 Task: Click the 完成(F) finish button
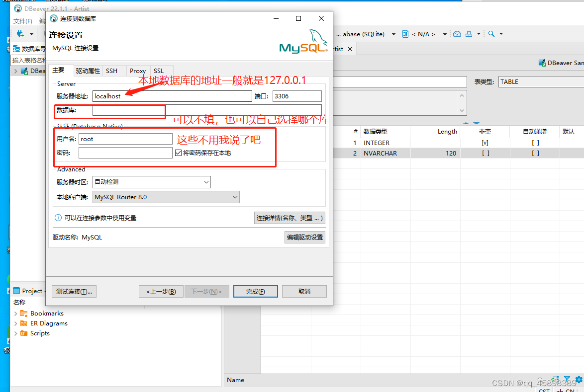tap(256, 292)
